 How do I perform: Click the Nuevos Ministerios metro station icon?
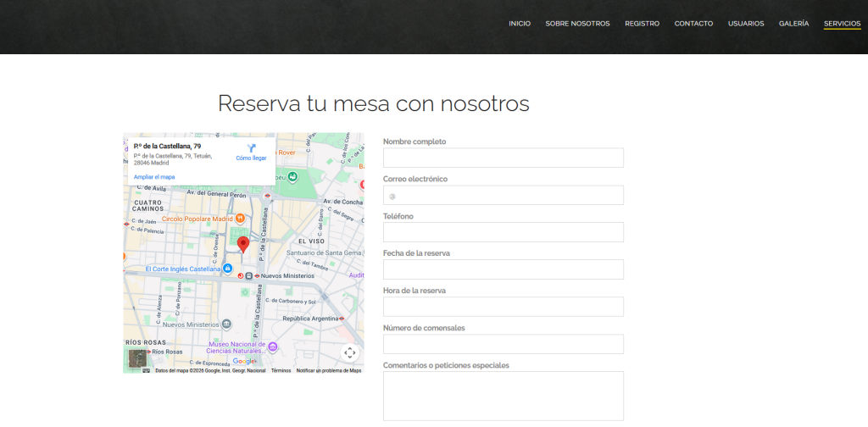coord(257,275)
